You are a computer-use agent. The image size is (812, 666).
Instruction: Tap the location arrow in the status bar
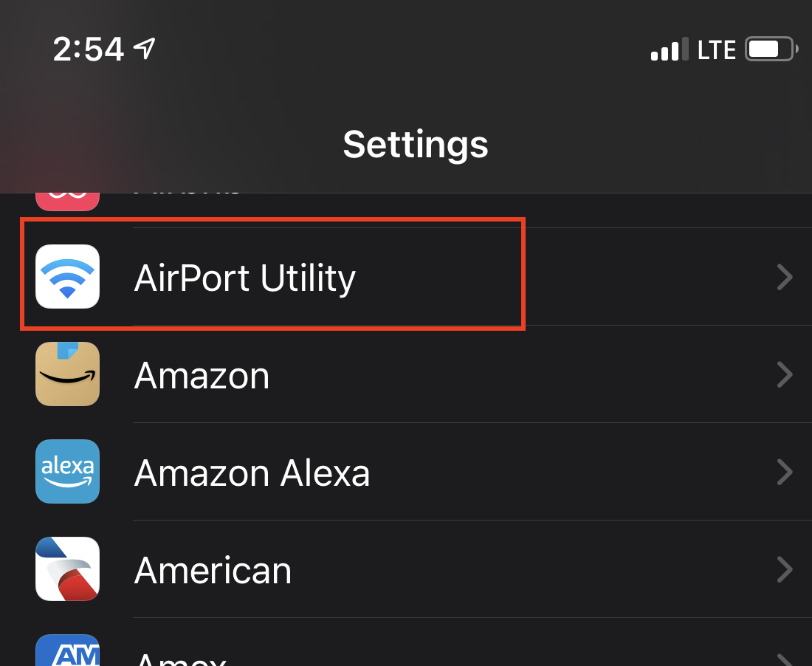145,49
